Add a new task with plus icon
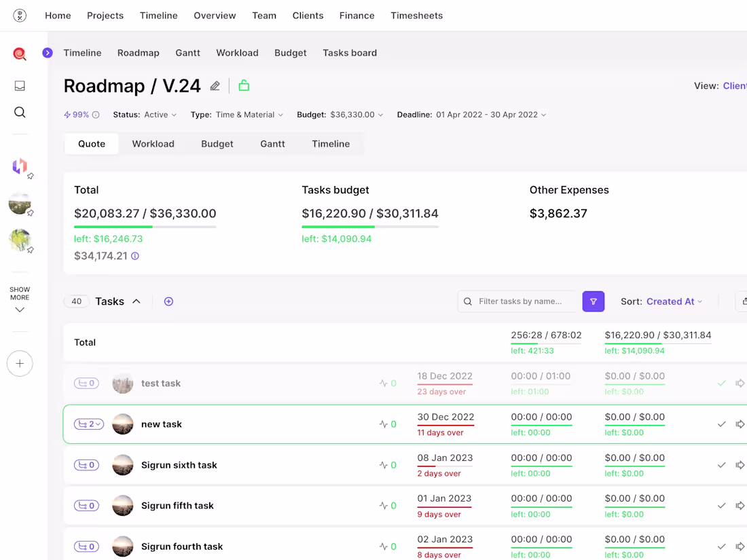Image resolution: width=747 pixels, height=560 pixels. click(168, 301)
